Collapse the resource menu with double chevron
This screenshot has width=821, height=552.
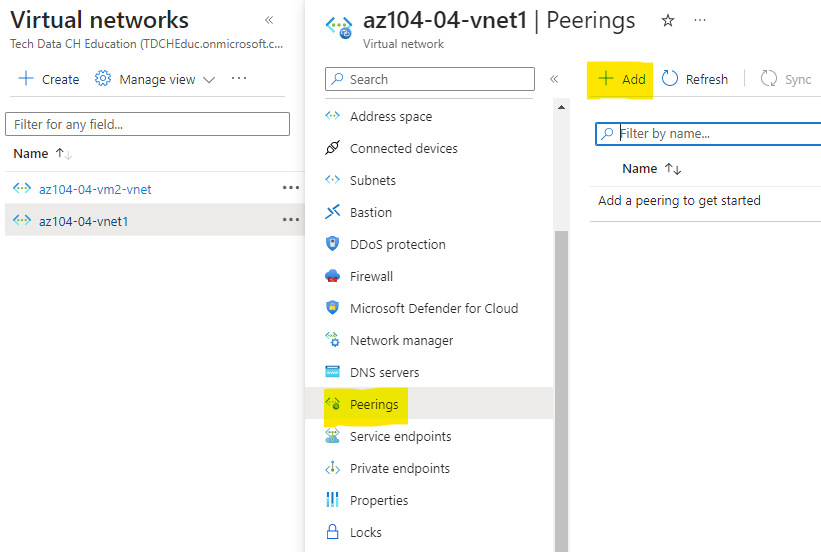pos(554,79)
